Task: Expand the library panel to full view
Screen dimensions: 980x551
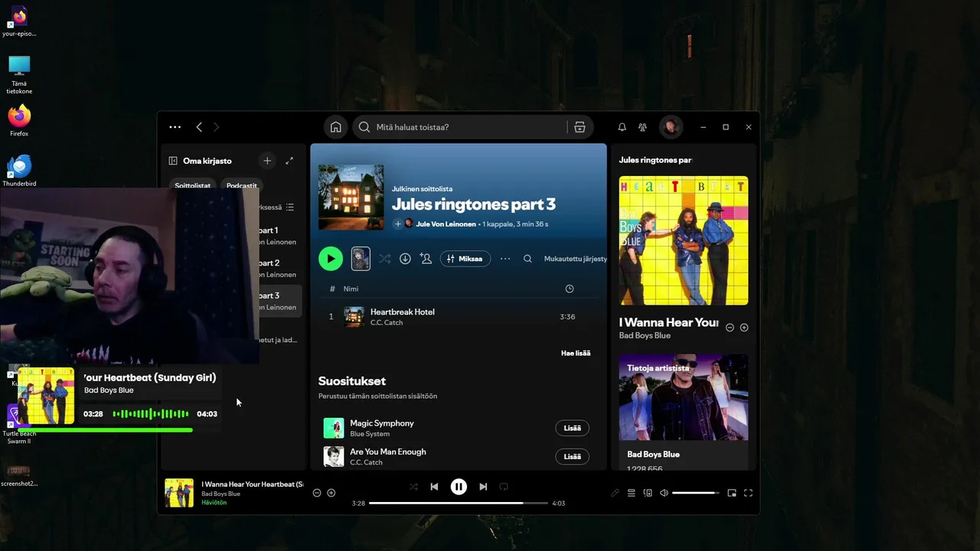Action: click(289, 161)
